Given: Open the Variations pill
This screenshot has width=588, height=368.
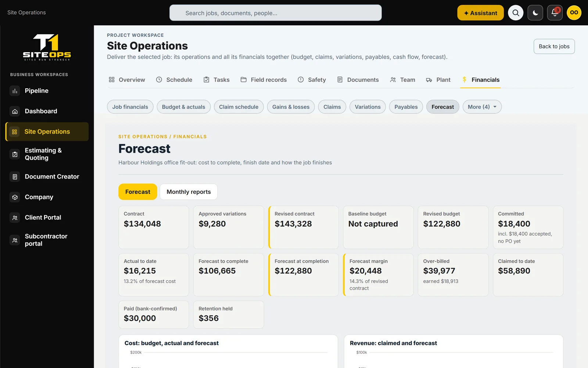Looking at the screenshot, I should 367,107.
